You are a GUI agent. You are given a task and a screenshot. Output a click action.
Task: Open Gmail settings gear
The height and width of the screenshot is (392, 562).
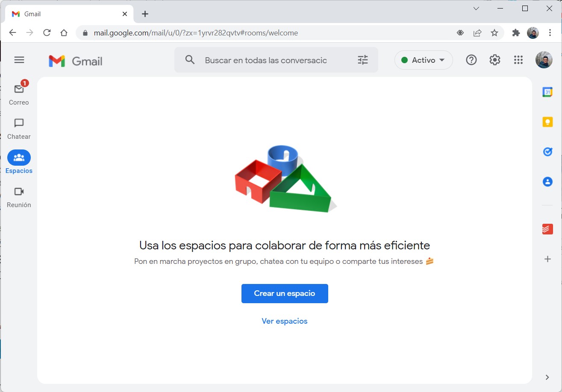[494, 60]
